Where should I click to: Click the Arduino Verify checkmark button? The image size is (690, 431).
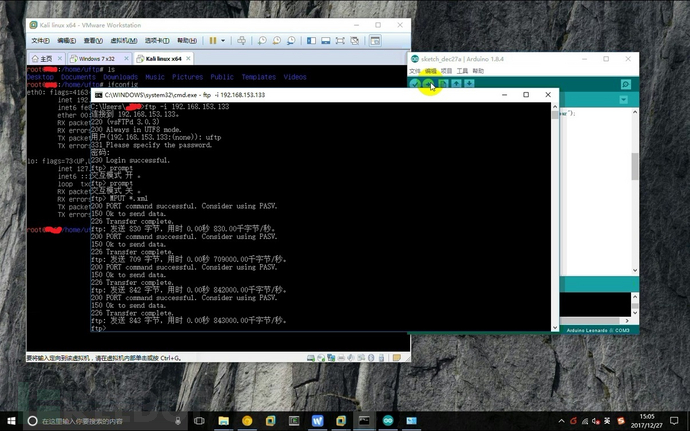[x=415, y=84]
